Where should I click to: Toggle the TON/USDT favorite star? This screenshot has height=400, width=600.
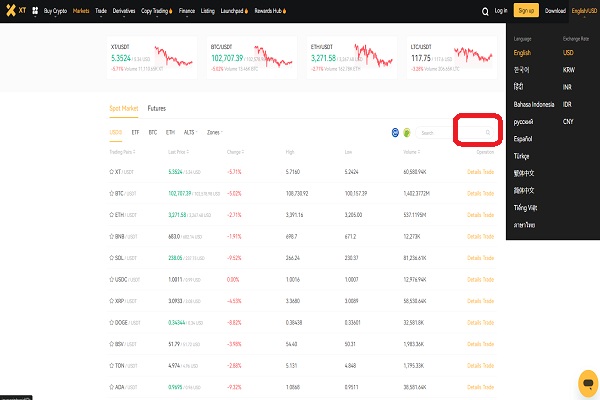click(x=112, y=366)
